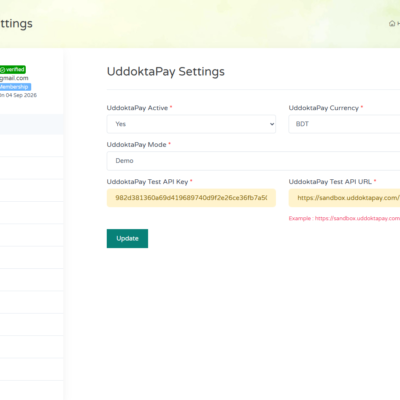Click the Update button

pos(127,238)
